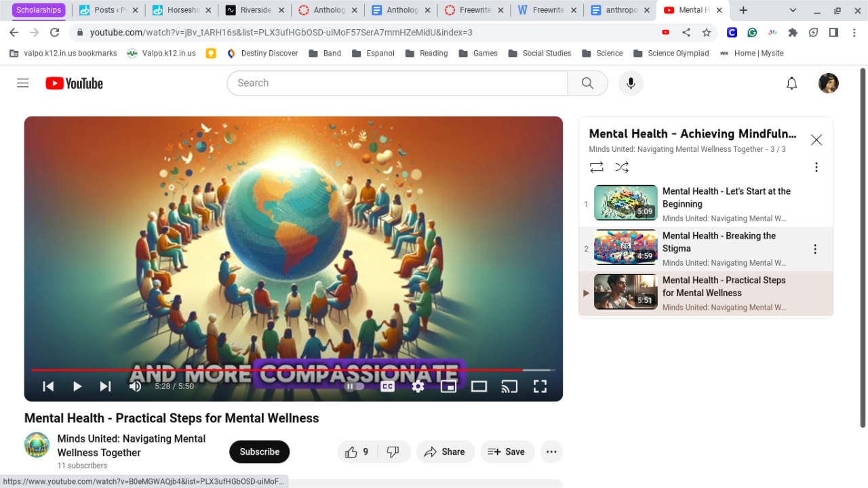
Task: Open the notifications bell
Action: pyautogui.click(x=791, y=83)
